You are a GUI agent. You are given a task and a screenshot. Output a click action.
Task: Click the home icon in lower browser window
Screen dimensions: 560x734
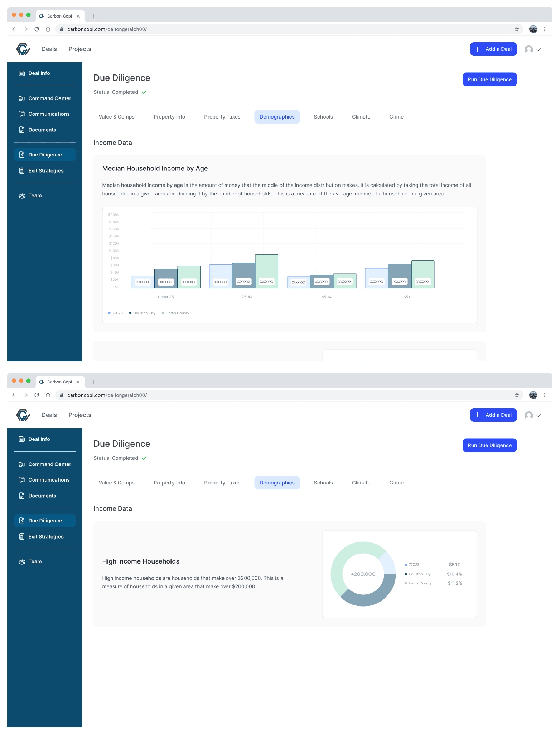pos(48,395)
